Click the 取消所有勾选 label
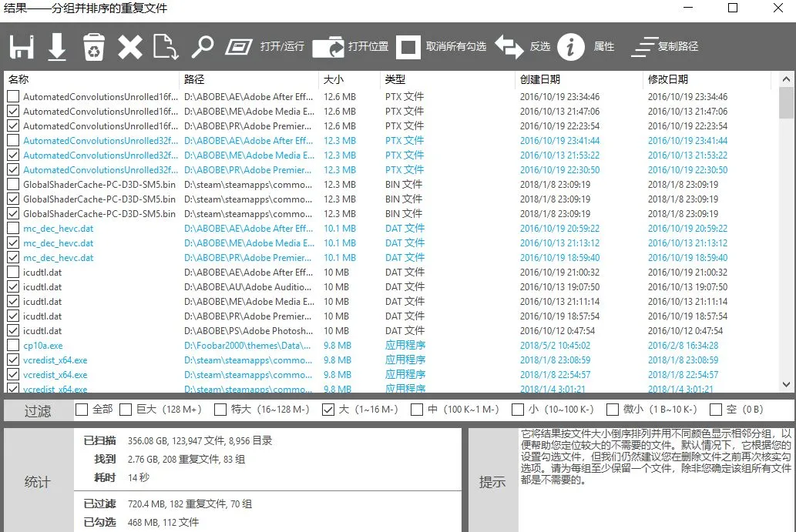 (456, 47)
